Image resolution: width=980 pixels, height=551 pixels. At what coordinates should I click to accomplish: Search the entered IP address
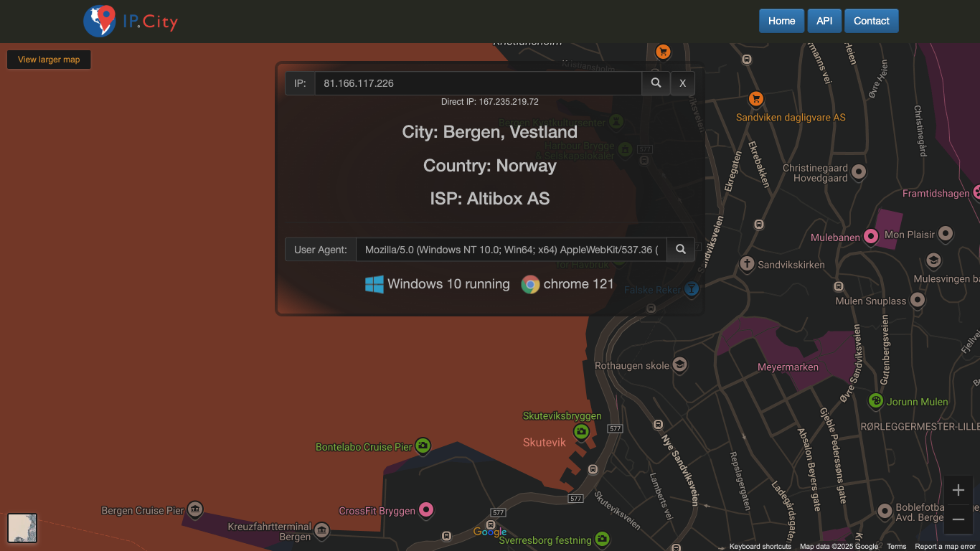[x=656, y=83]
